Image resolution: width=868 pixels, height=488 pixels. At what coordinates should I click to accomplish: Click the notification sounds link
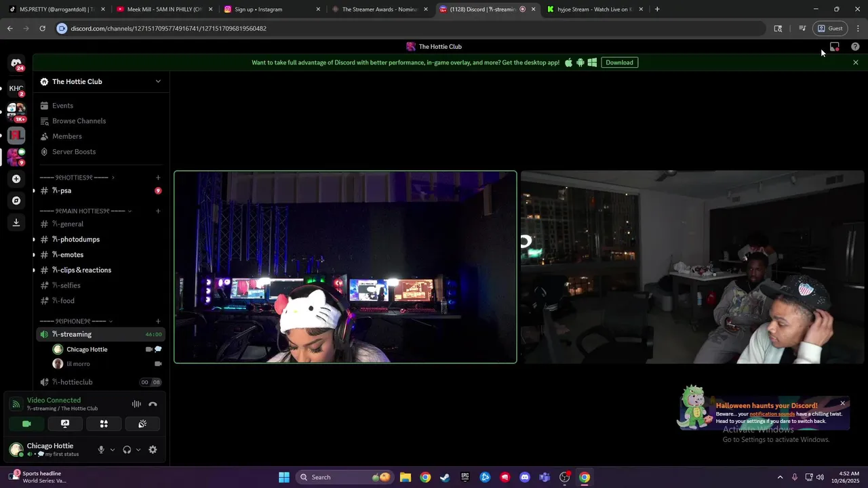click(x=772, y=414)
